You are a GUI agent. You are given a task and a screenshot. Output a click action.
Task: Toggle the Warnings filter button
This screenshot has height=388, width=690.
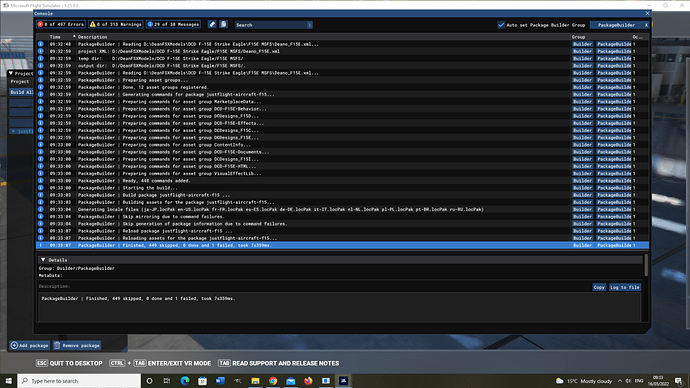click(x=116, y=25)
